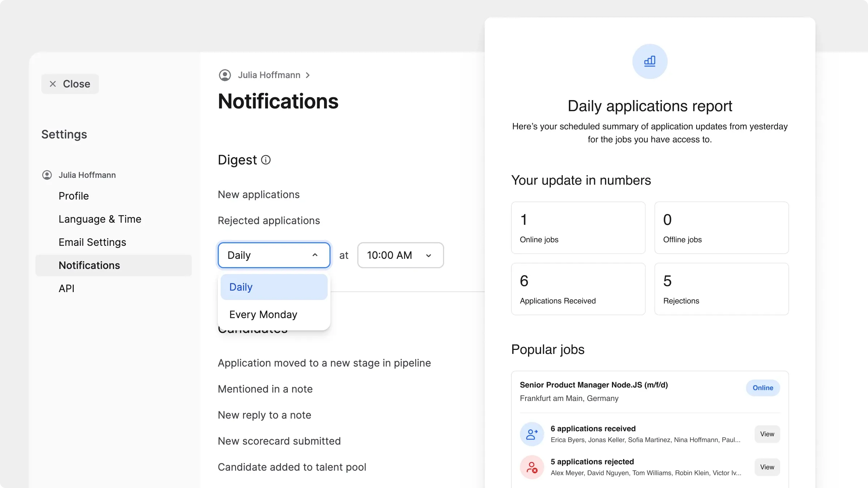Collapse the Daily frequency dropdown

274,255
